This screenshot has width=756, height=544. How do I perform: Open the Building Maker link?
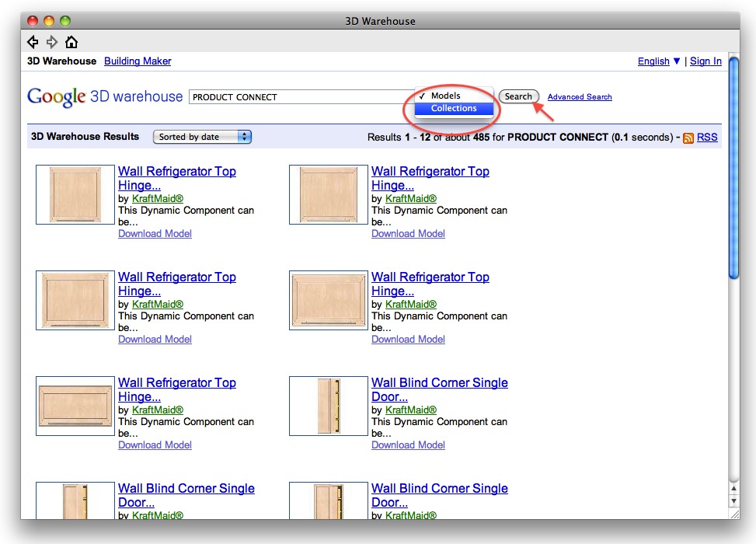(138, 61)
